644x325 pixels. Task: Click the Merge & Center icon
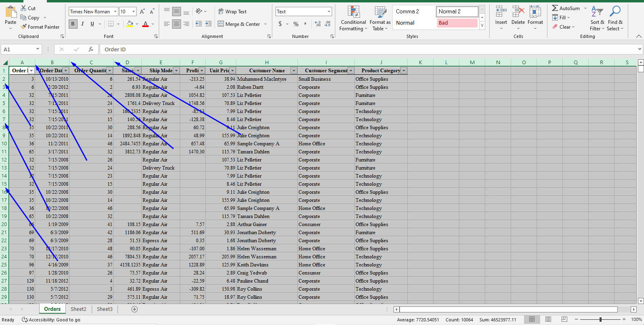coord(221,24)
